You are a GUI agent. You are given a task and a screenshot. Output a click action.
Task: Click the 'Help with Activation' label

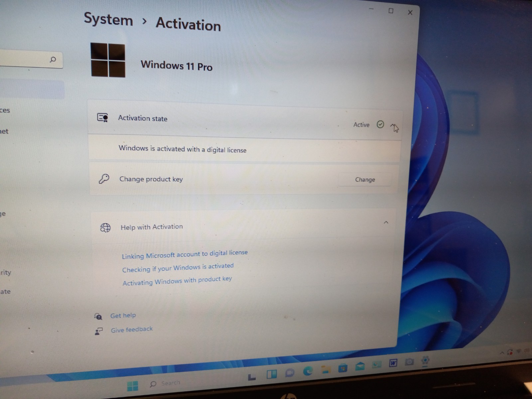[152, 227]
